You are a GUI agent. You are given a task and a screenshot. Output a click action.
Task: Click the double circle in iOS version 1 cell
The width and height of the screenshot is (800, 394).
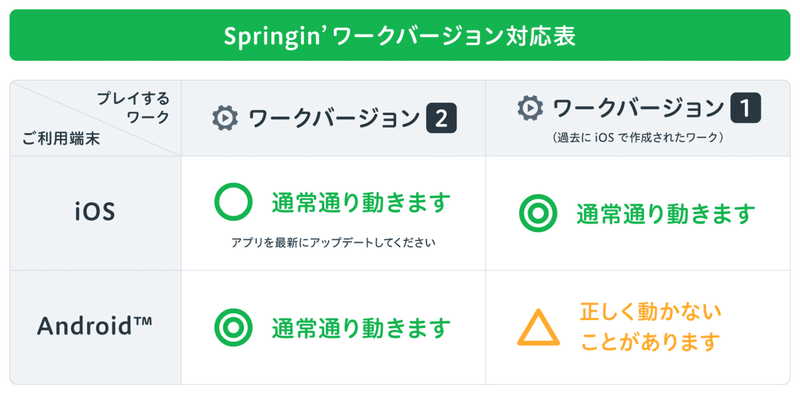[538, 214]
